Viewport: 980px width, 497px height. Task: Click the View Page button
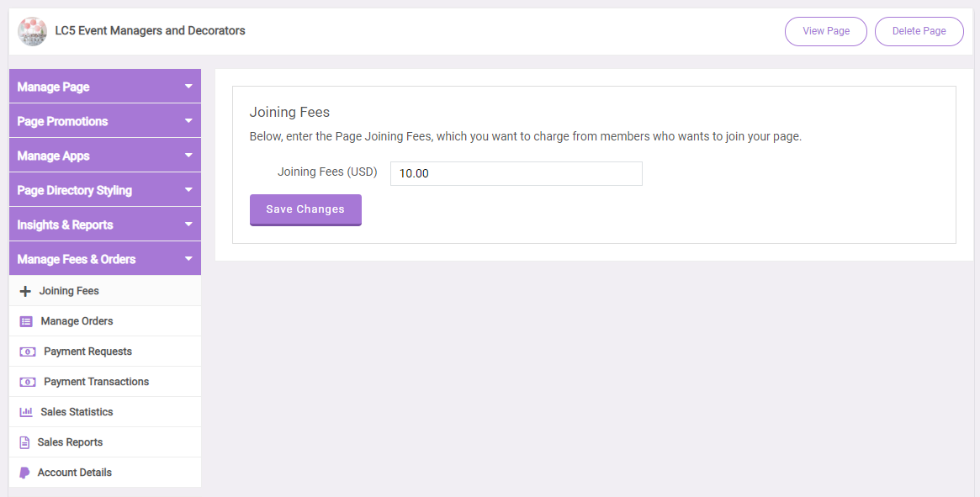tap(825, 31)
